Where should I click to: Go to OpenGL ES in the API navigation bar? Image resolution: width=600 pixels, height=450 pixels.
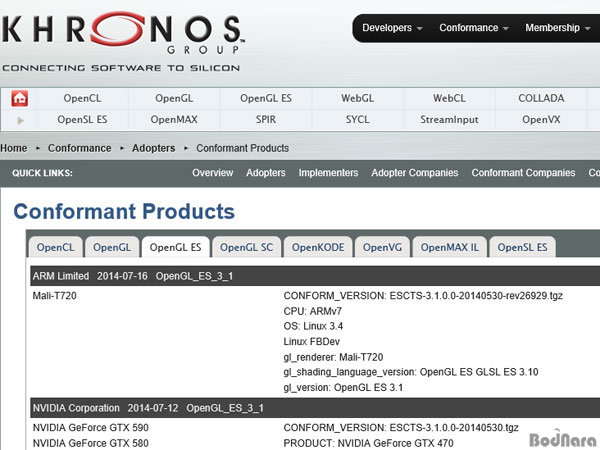click(x=266, y=98)
